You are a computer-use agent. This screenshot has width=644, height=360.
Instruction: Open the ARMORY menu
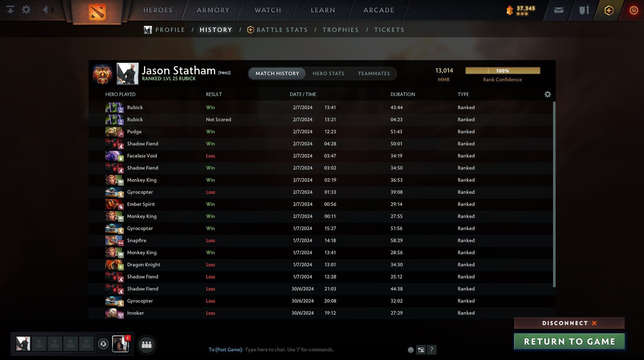pyautogui.click(x=213, y=10)
